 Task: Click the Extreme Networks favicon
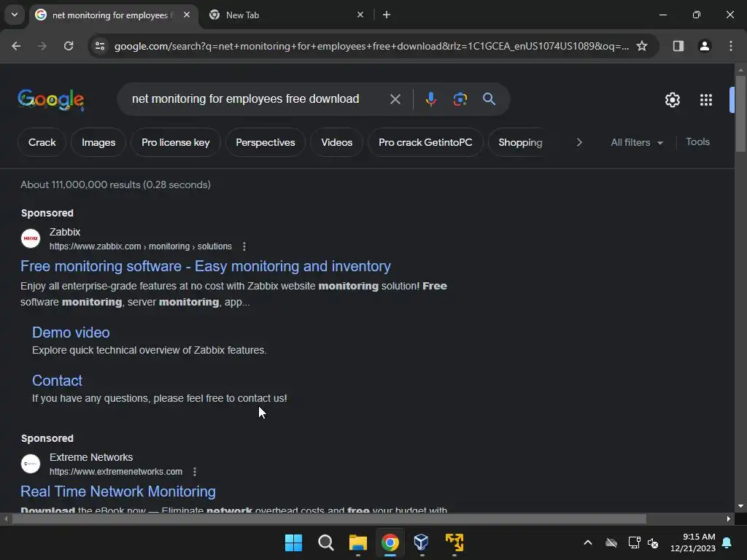(31, 464)
